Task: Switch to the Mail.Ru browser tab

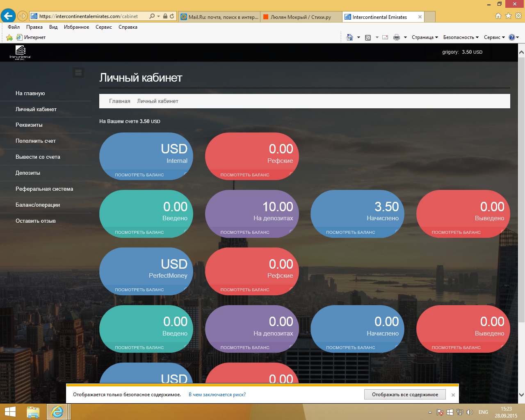Action: click(x=220, y=17)
